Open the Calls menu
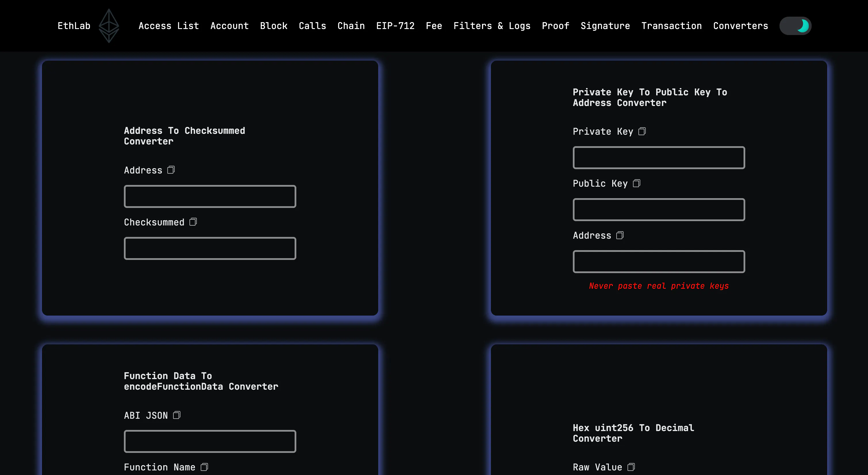 coord(312,26)
